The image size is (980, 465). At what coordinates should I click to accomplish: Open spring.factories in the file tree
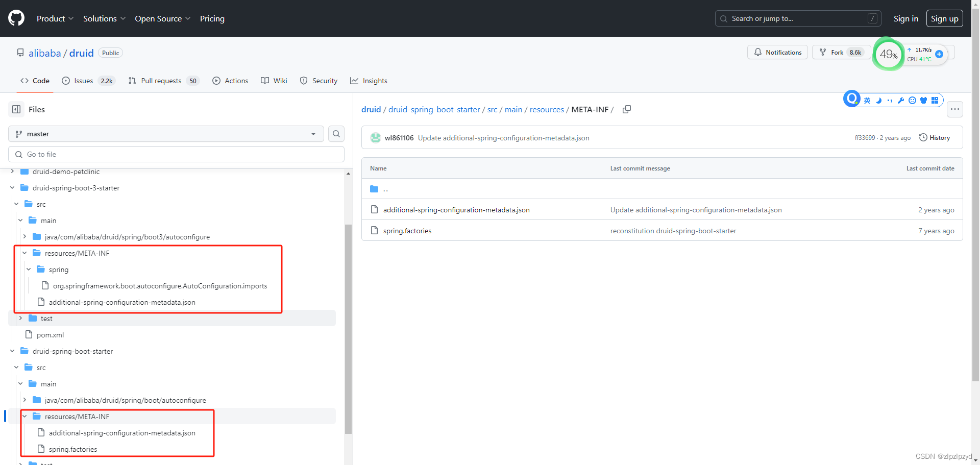73,449
